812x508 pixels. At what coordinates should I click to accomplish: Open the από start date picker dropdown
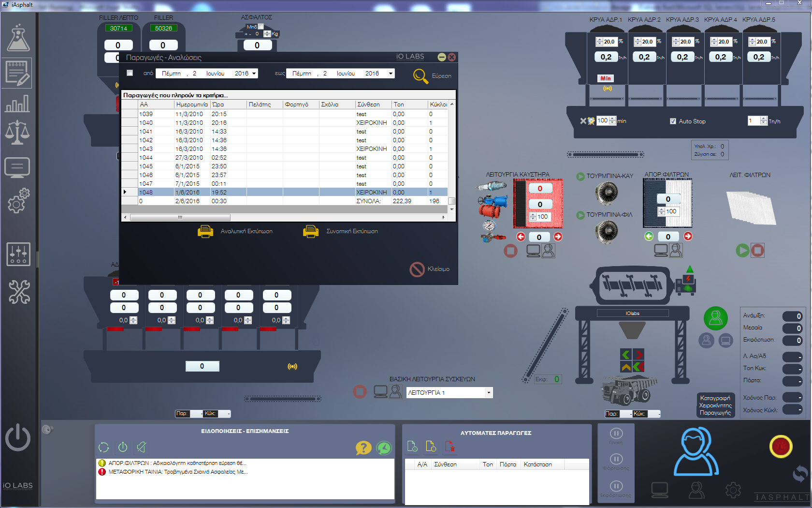tap(254, 74)
